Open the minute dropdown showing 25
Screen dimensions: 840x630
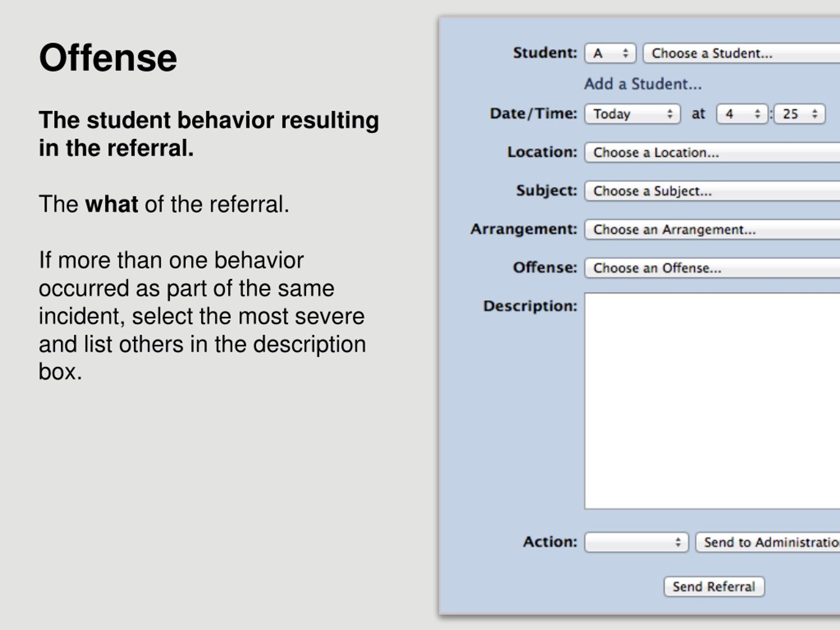pyautogui.click(x=800, y=114)
